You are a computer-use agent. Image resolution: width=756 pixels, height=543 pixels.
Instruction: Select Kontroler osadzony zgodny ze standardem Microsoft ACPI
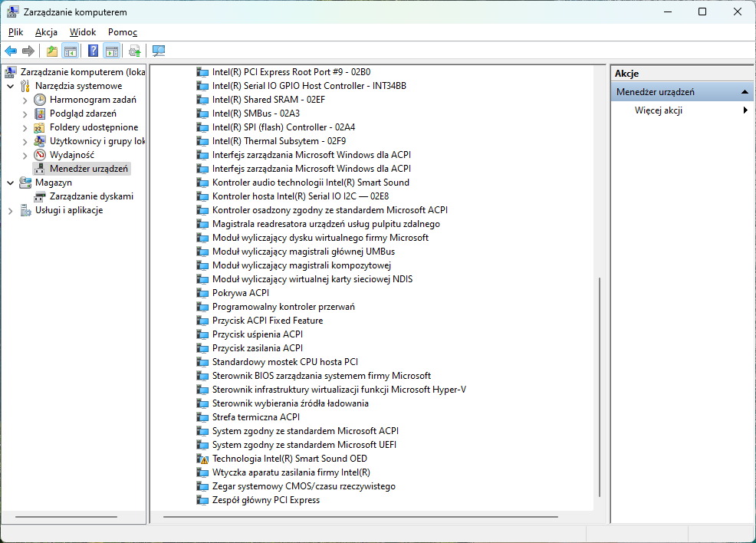(330, 210)
